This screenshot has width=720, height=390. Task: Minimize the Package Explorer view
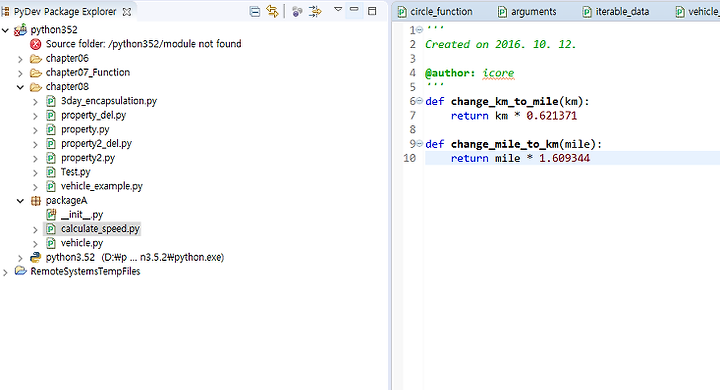(354, 9)
